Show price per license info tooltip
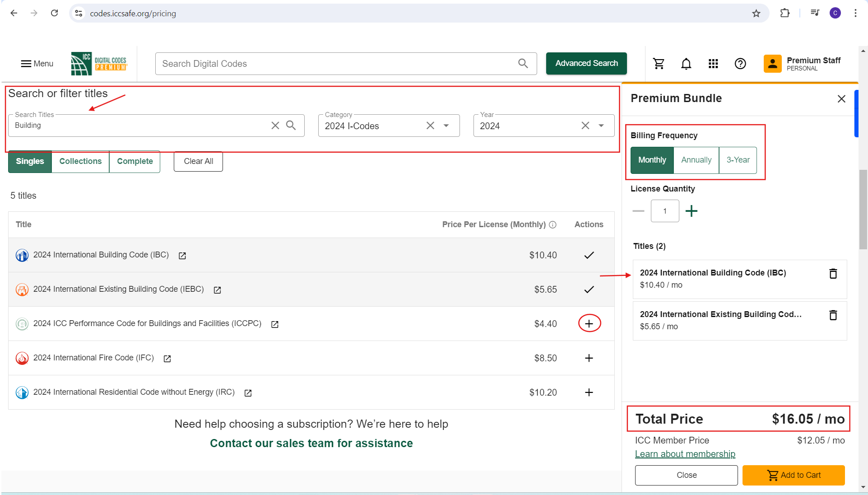 click(552, 224)
